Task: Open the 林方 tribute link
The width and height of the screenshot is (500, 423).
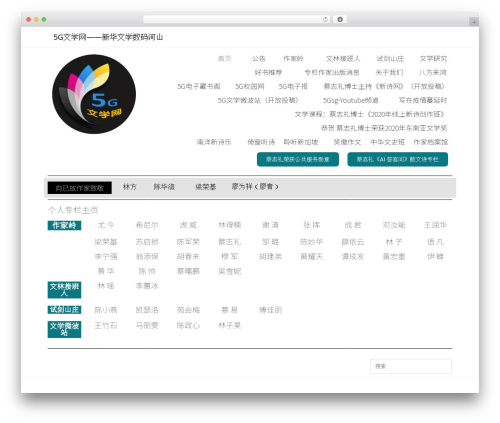Action: click(x=130, y=187)
